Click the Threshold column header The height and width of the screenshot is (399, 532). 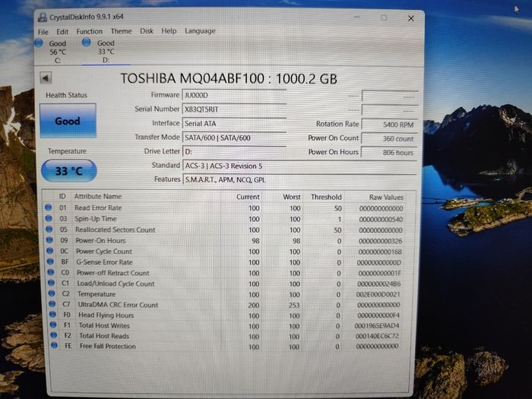click(x=326, y=197)
